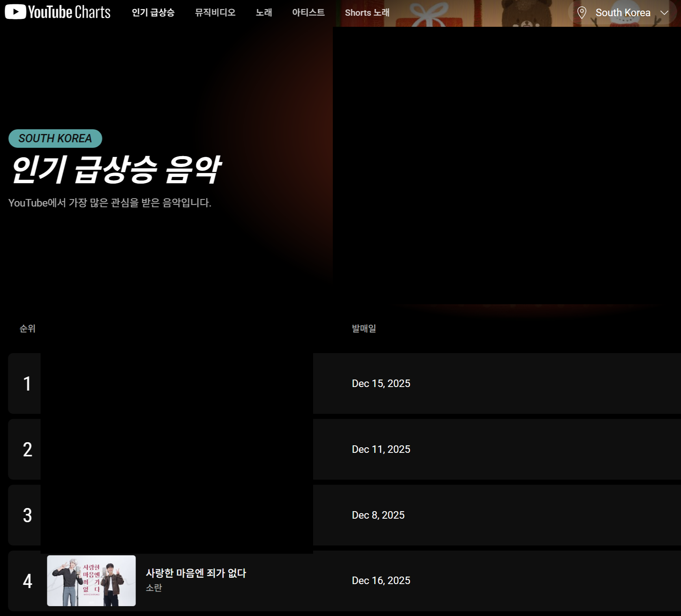Select the Dec 16, 2025 release date
This screenshot has height=616, width=681.
[x=381, y=581]
